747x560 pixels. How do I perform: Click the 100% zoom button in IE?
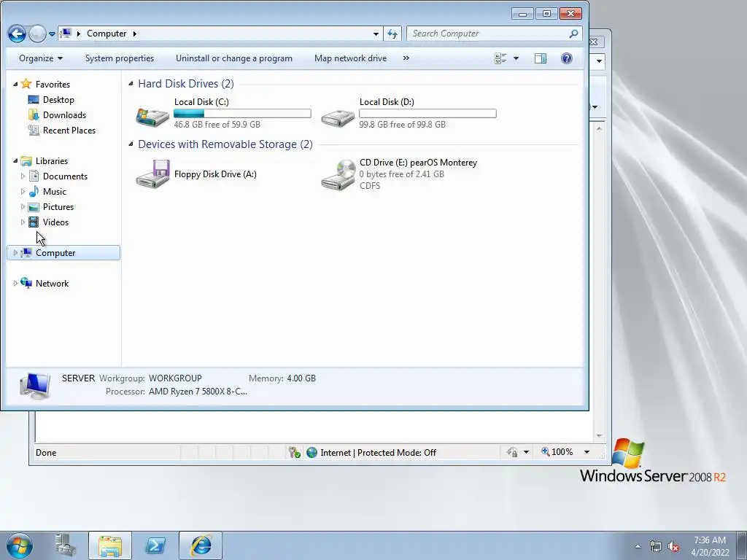tap(557, 452)
